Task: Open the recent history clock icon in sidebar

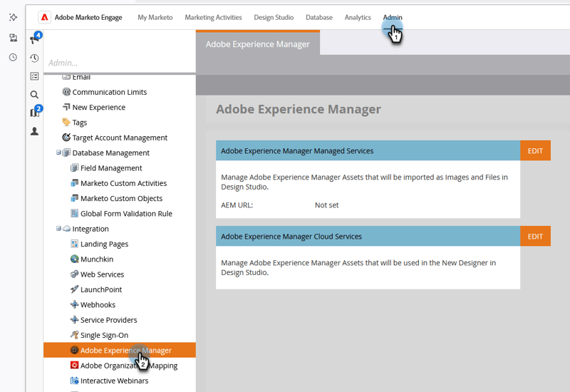Action: pos(34,58)
